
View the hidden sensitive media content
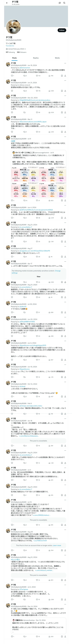pos(39,276)
